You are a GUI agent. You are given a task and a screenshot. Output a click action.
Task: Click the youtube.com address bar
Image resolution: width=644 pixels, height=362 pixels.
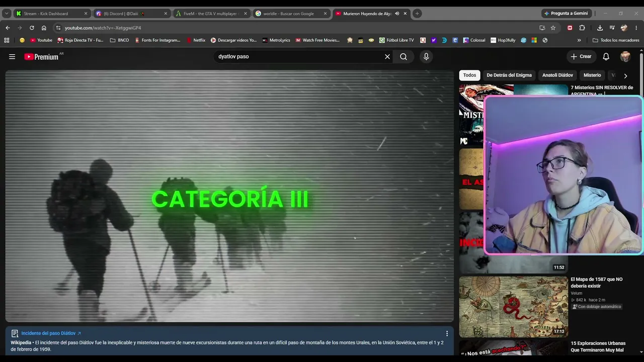pyautogui.click(x=297, y=28)
